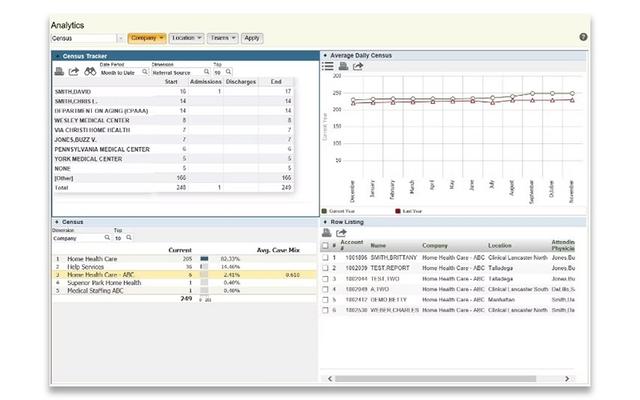Export the Row Listing table

(x=341, y=233)
